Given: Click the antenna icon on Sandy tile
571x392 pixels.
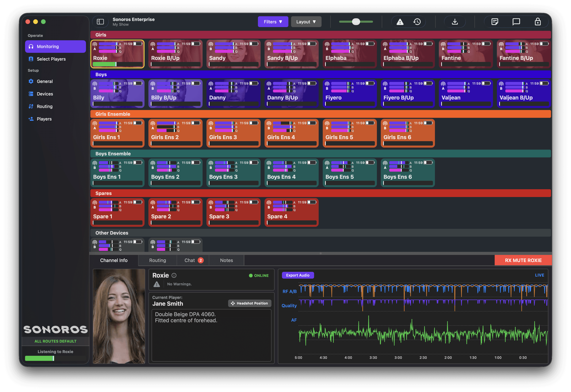Looking at the screenshot, I should tap(211, 44).
